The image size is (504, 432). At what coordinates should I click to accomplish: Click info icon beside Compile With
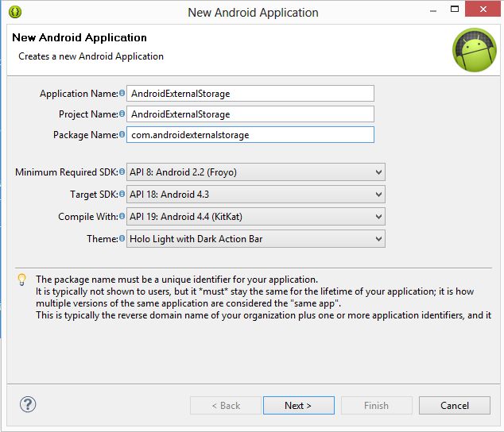(x=122, y=216)
